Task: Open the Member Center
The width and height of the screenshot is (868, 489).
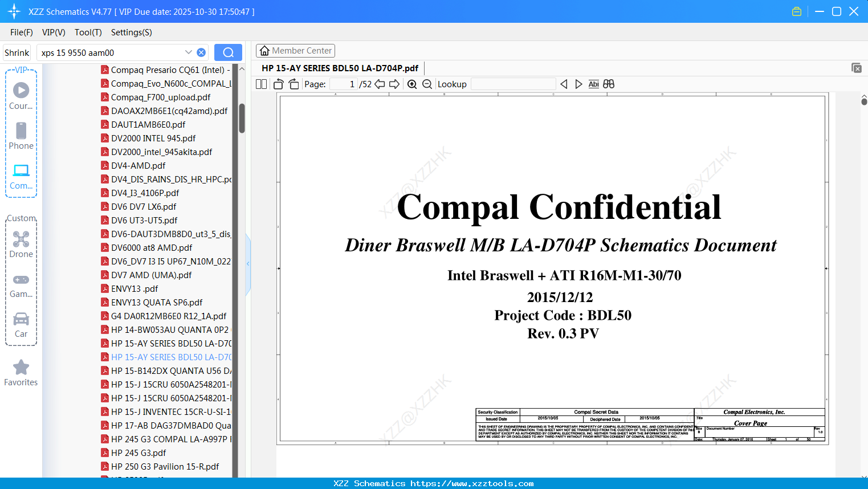Action: click(295, 51)
